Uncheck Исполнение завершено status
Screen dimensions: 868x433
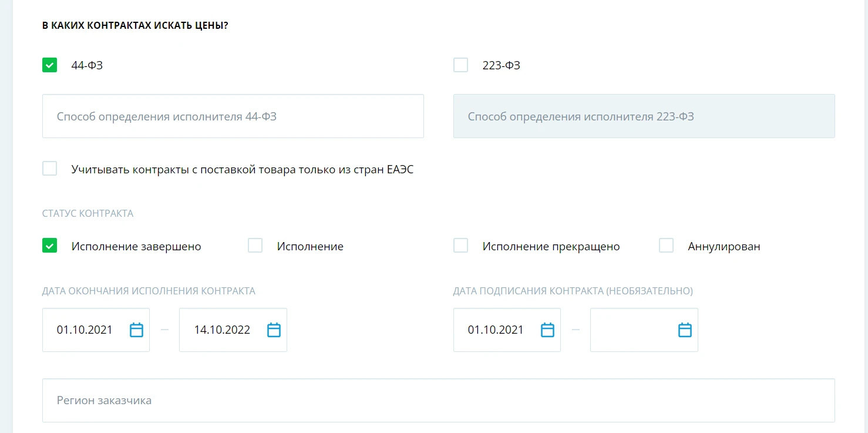coord(50,246)
